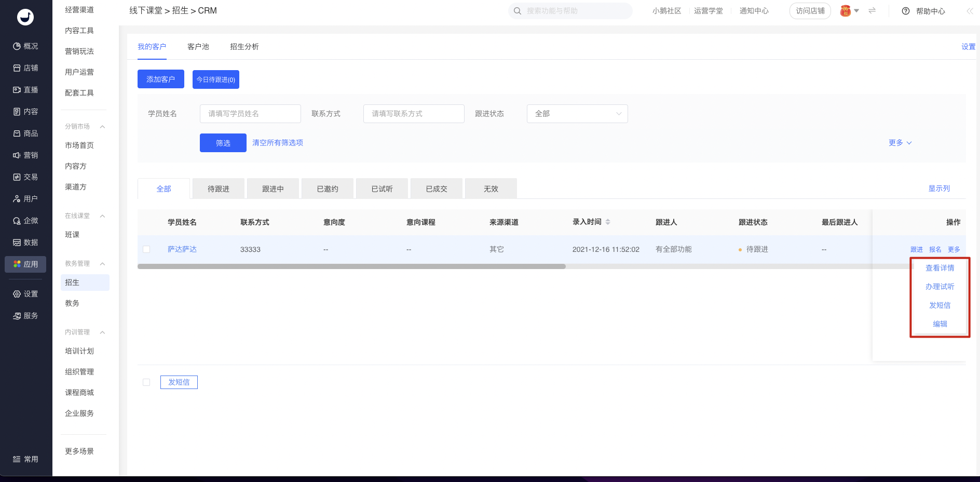The image size is (980, 482).
Task: Sort by 录入时间 column arrows
Action: (608, 222)
